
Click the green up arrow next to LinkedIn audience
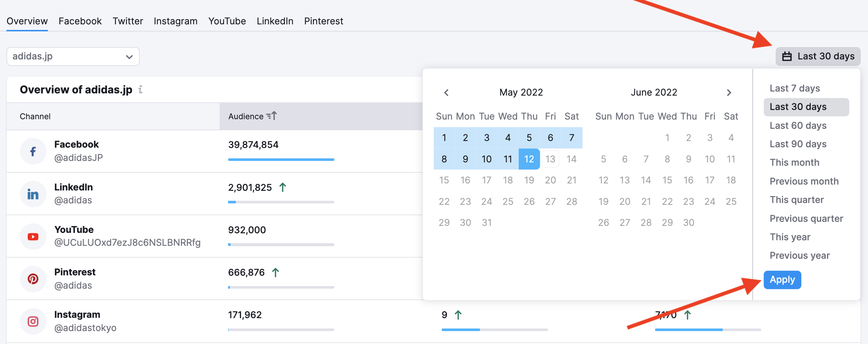click(283, 188)
